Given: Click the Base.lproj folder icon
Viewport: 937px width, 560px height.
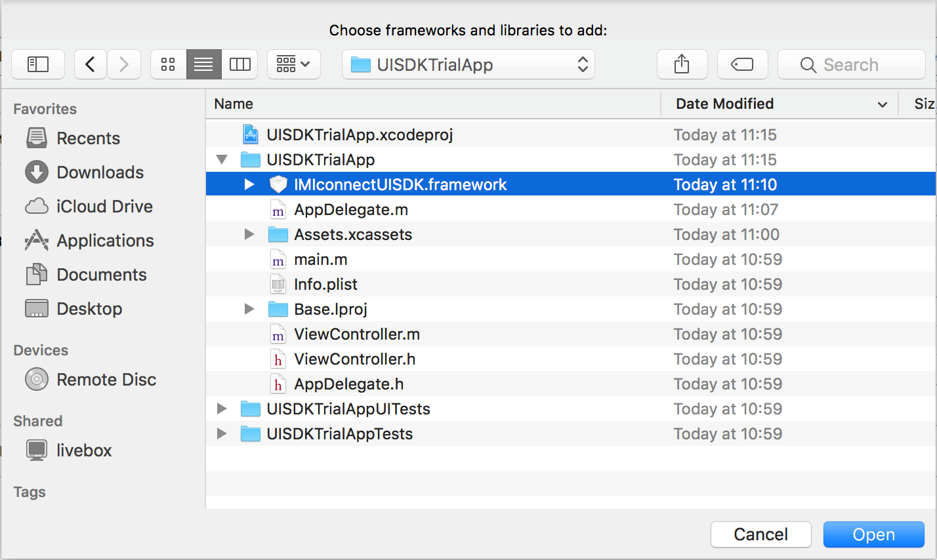Looking at the screenshot, I should coord(278,309).
